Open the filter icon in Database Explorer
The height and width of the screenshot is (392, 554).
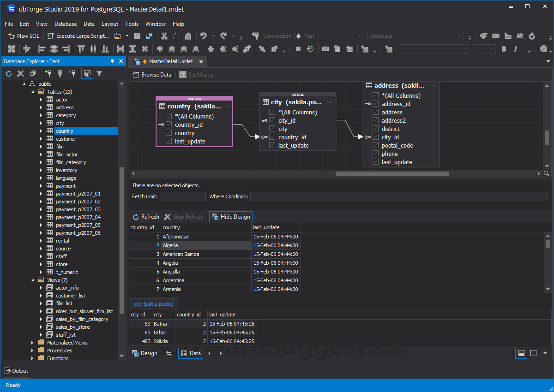[99, 73]
